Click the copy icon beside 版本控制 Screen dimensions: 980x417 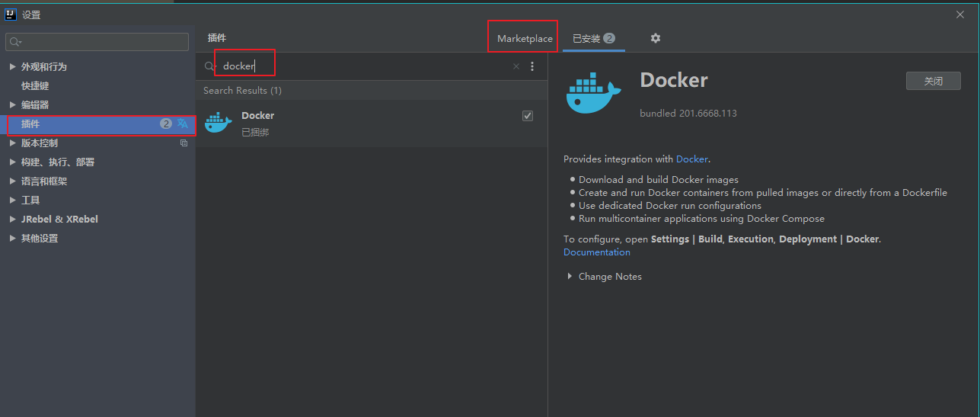pos(184,143)
